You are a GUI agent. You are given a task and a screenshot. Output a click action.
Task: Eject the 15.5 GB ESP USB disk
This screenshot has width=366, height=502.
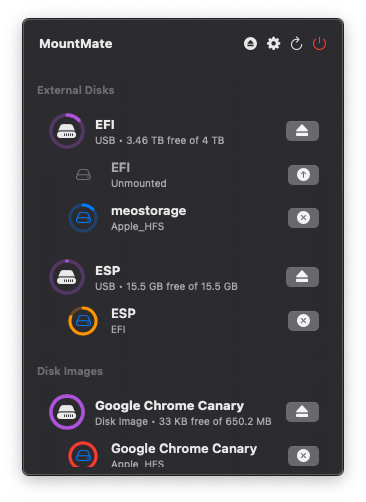(x=302, y=277)
